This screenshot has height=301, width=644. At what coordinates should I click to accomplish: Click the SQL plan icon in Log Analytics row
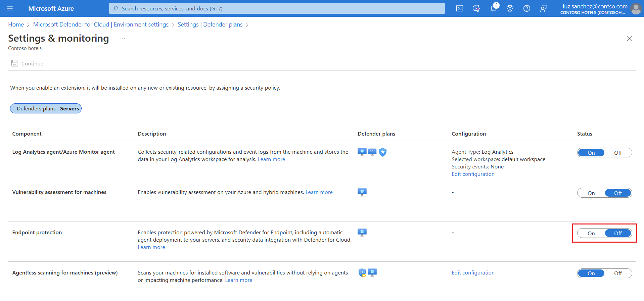pos(372,152)
